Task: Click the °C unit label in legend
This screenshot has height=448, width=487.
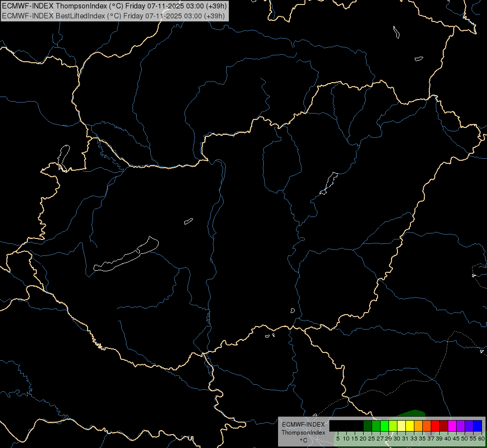Action: pyautogui.click(x=303, y=441)
